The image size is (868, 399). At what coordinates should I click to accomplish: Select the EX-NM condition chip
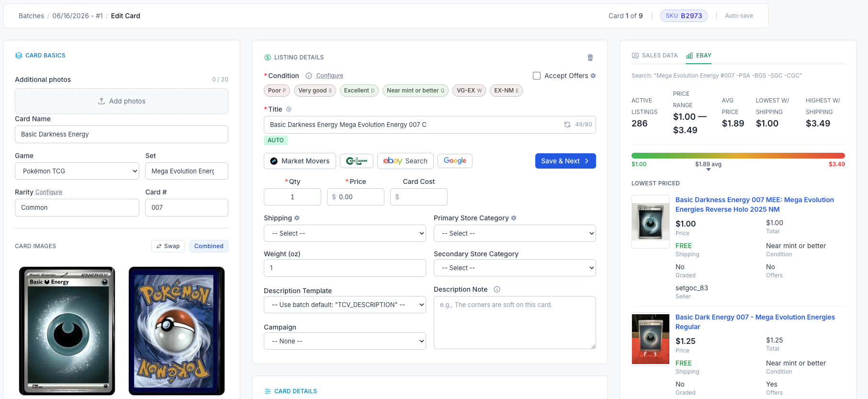point(506,91)
